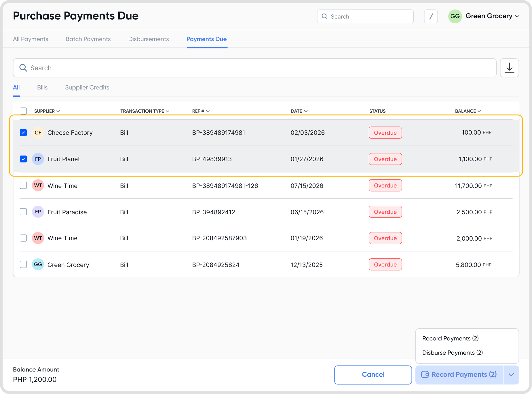Click the Record Payments (2) button
The width and height of the screenshot is (532, 394).
click(459, 375)
